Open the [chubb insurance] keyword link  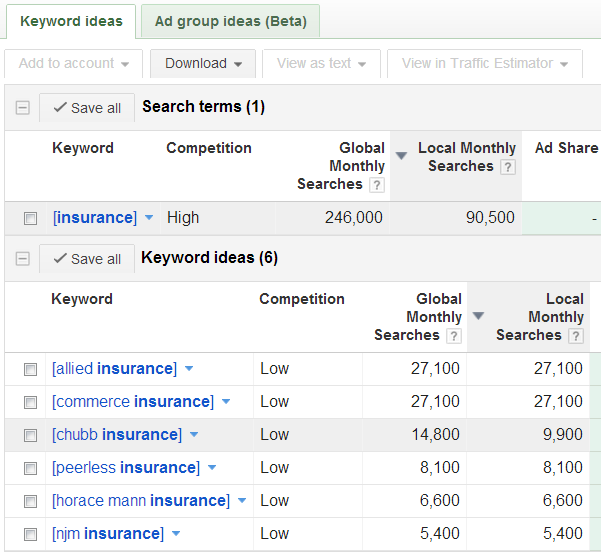tap(117, 435)
